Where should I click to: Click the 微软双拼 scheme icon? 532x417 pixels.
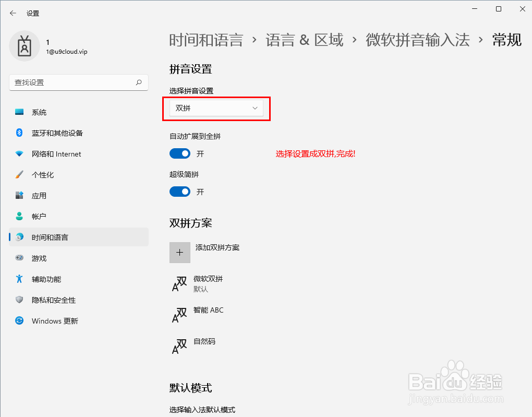pyautogui.click(x=179, y=284)
